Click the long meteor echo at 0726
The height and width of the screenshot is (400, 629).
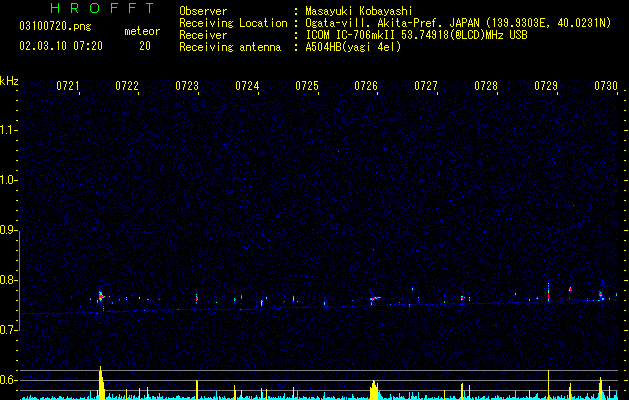point(375,298)
